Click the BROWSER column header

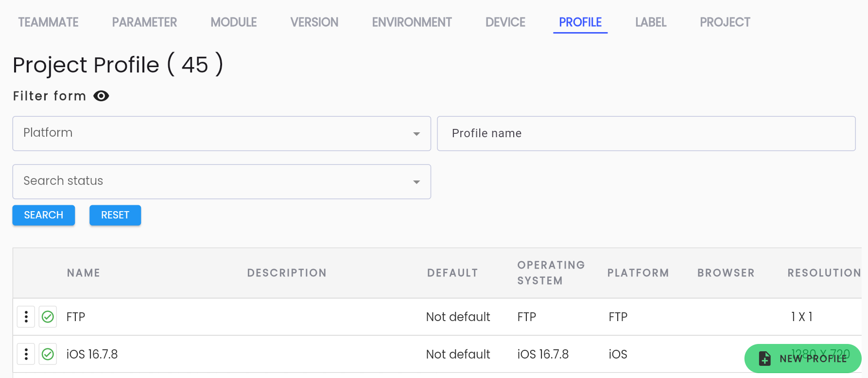coord(726,273)
